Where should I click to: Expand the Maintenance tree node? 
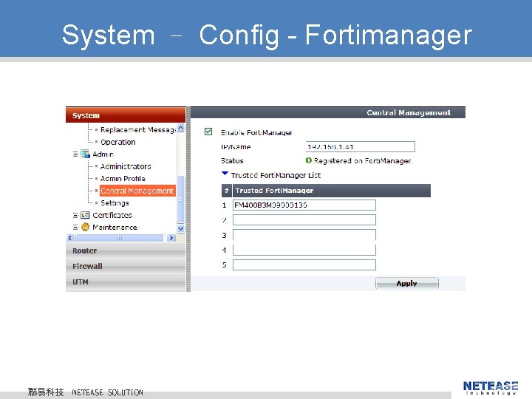[75, 228]
